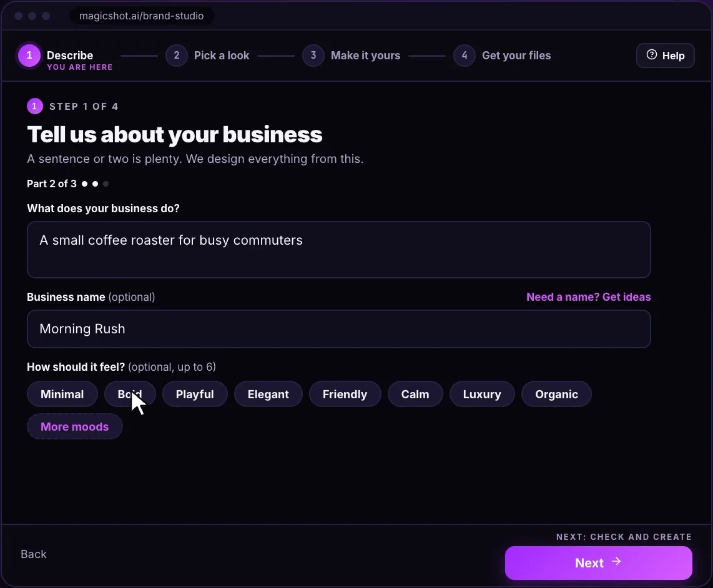Click the "YOU ARE HERE" indicator text
The width and height of the screenshot is (713, 588).
79,67
